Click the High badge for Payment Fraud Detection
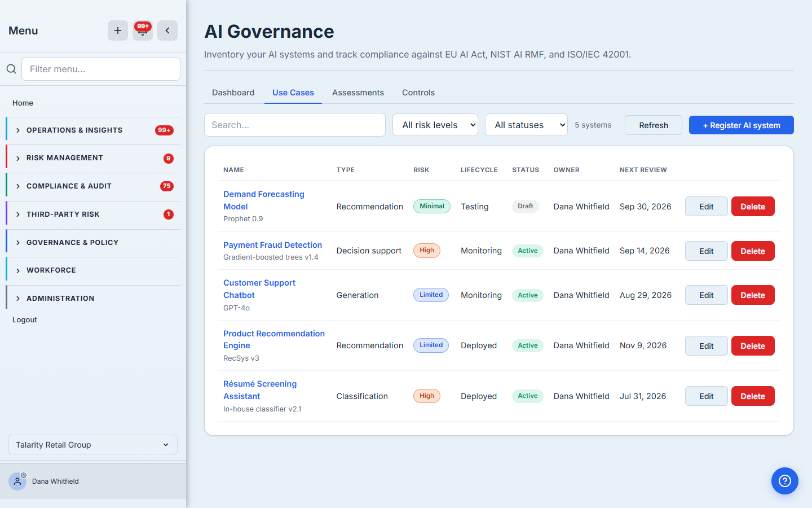This screenshot has height=508, width=812. click(x=427, y=251)
